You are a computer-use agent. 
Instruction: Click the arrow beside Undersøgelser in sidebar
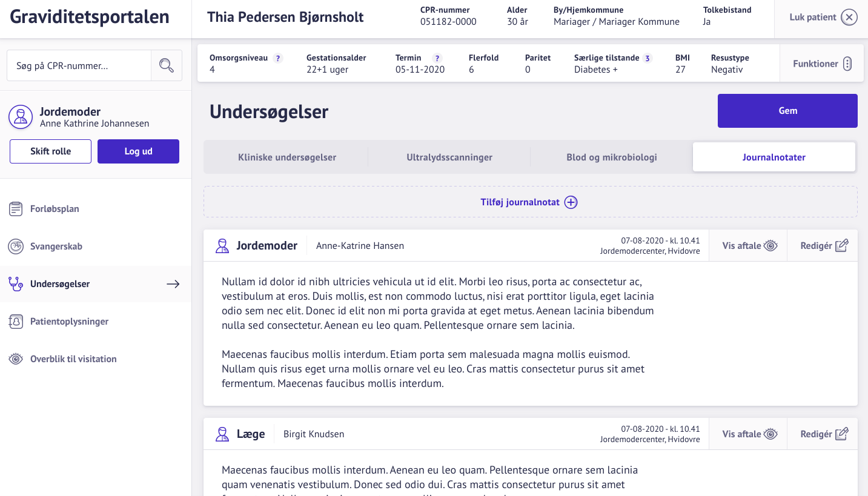tap(173, 284)
